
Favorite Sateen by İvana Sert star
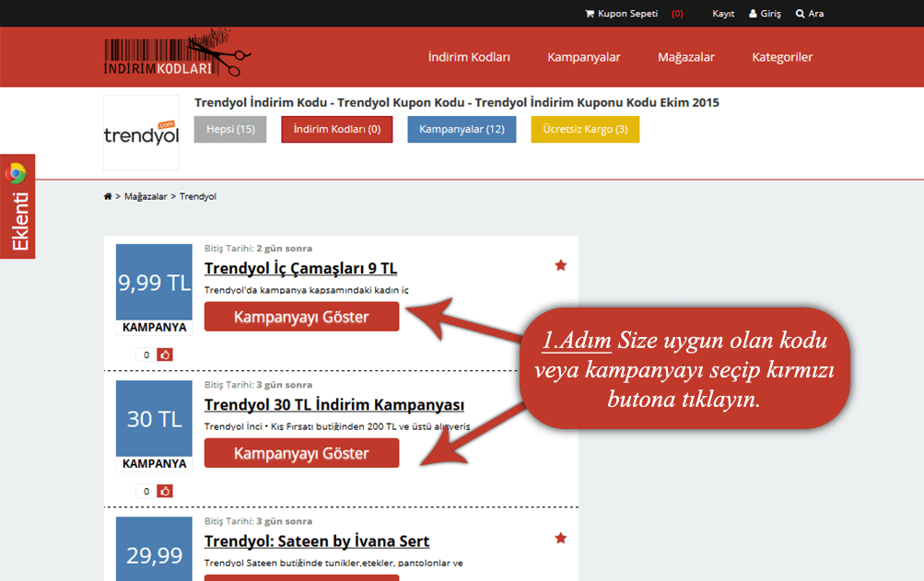click(560, 538)
